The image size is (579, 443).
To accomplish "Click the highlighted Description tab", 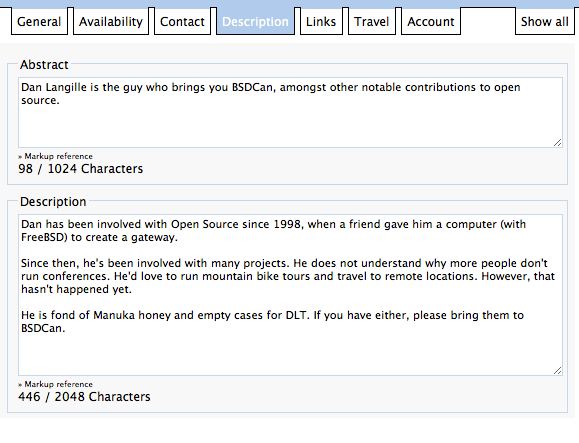I will (x=256, y=21).
